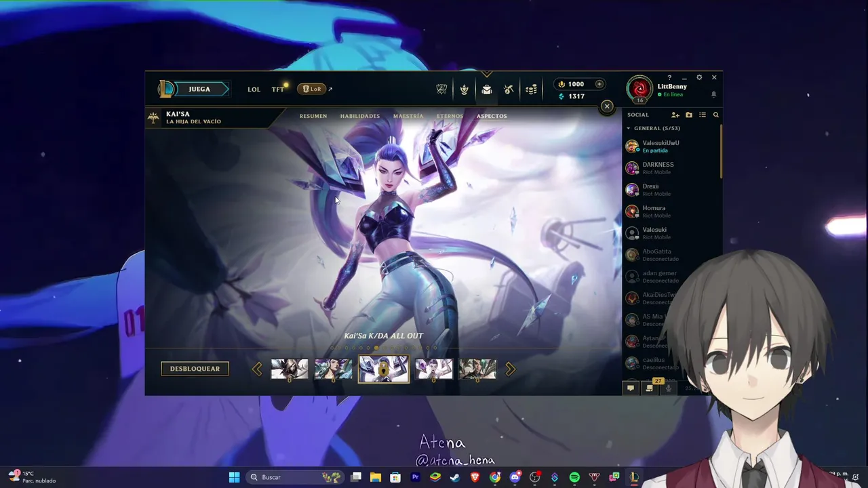This screenshot has width=868, height=488.
Task: Click the friends list scrollbar
Action: tap(722, 152)
